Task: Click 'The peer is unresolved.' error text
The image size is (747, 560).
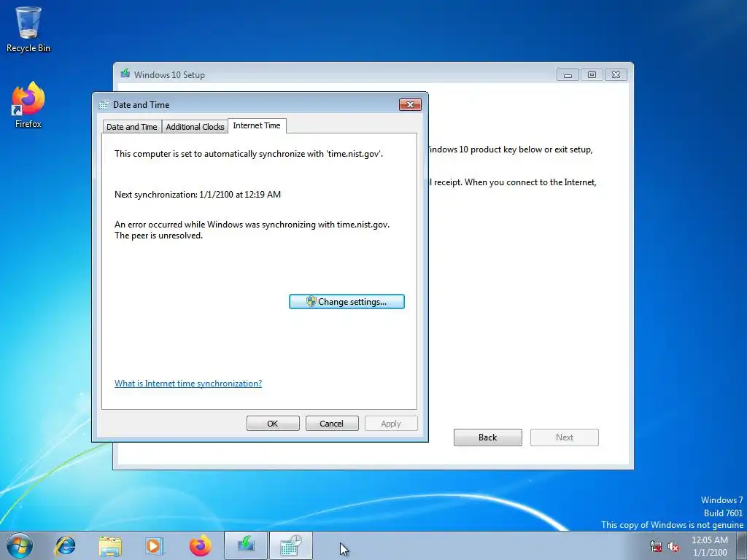Action: tap(158, 236)
